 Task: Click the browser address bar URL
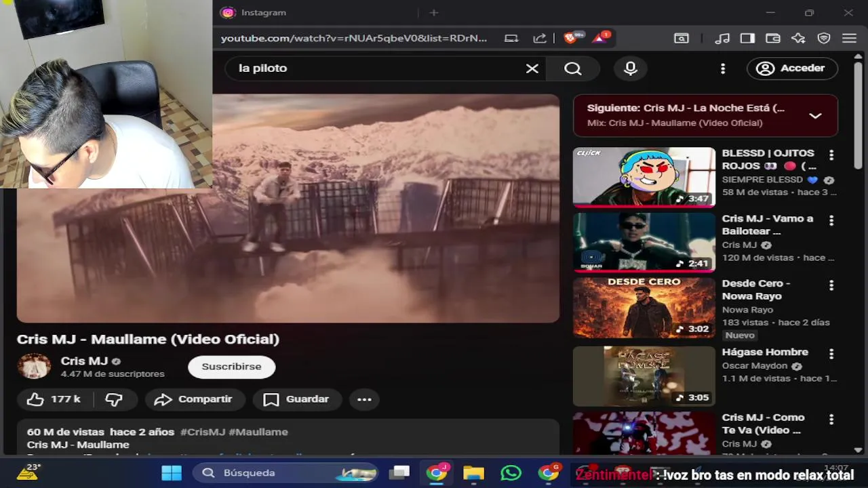(x=354, y=39)
